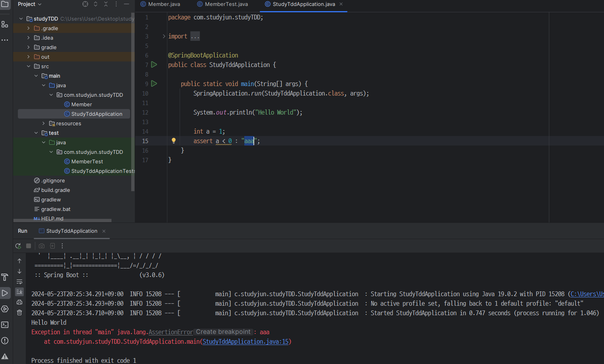Expand the out folder in project tree

click(28, 57)
